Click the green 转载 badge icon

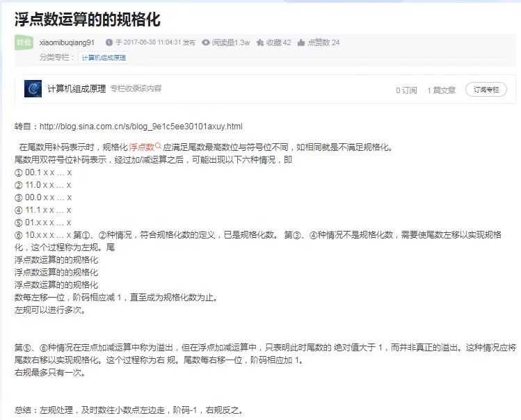[24, 42]
